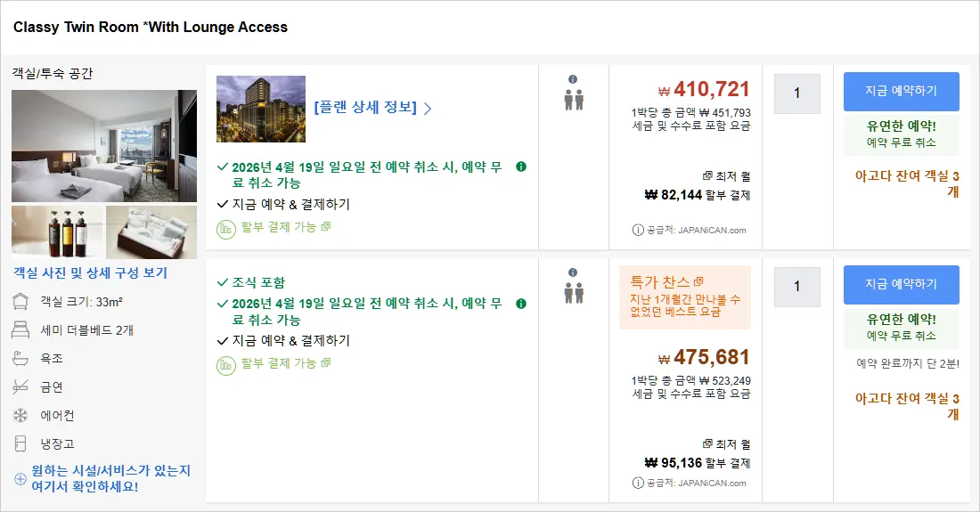Click the ₩410,721 price
The image size is (980, 512).
coord(704,89)
